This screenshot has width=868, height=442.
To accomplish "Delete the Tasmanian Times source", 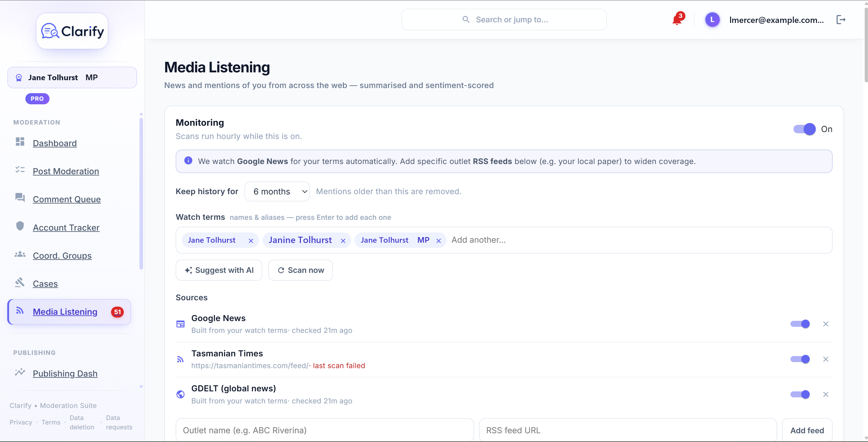I will click(825, 359).
